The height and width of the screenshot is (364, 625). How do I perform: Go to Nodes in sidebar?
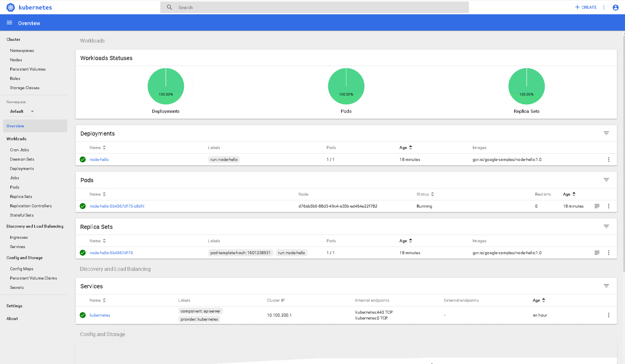click(x=16, y=60)
